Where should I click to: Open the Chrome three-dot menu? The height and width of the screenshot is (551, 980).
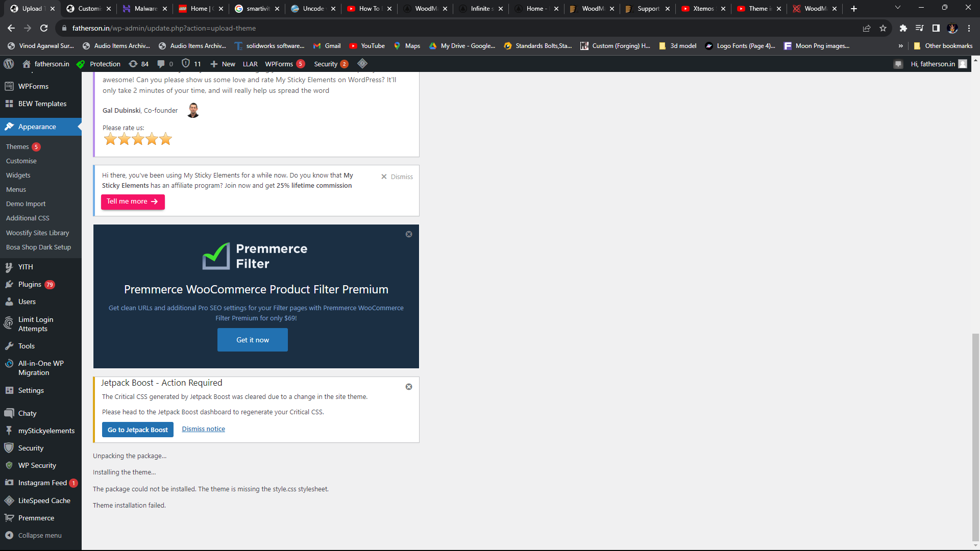969,28
